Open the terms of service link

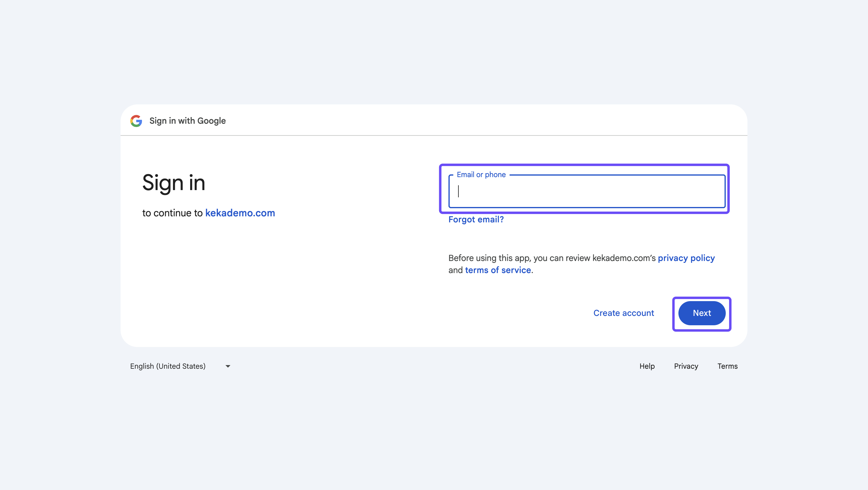(x=498, y=270)
